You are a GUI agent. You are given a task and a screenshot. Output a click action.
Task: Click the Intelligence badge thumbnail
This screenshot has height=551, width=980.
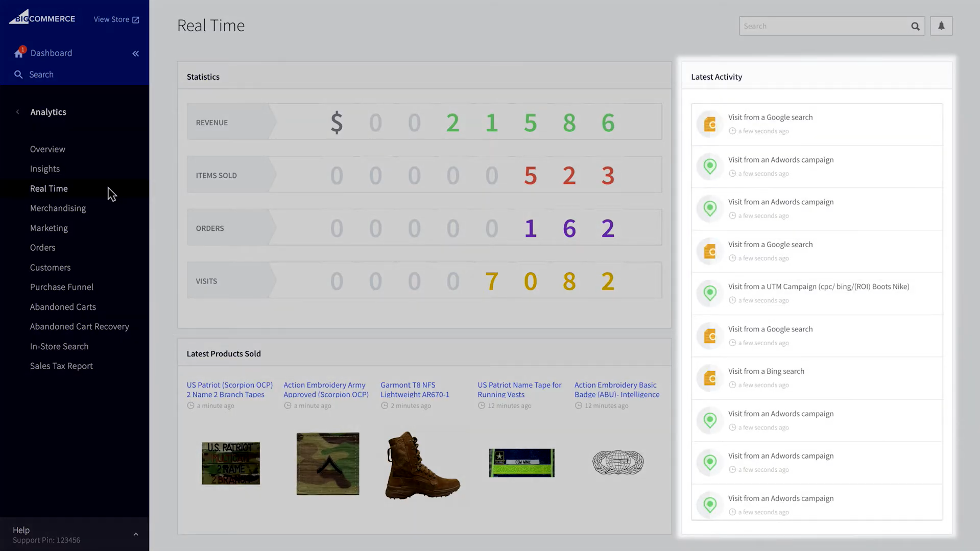tap(618, 462)
